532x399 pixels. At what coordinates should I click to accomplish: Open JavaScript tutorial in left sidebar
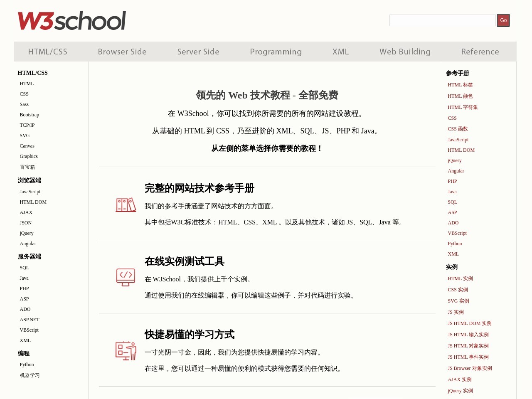(30, 192)
